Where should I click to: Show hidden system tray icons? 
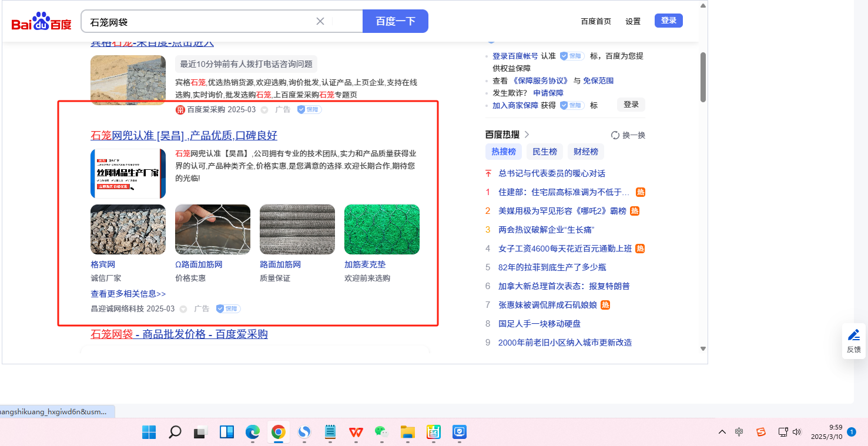click(x=722, y=432)
